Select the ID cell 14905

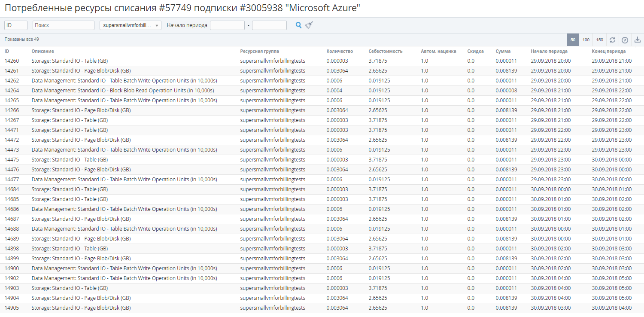click(12, 308)
